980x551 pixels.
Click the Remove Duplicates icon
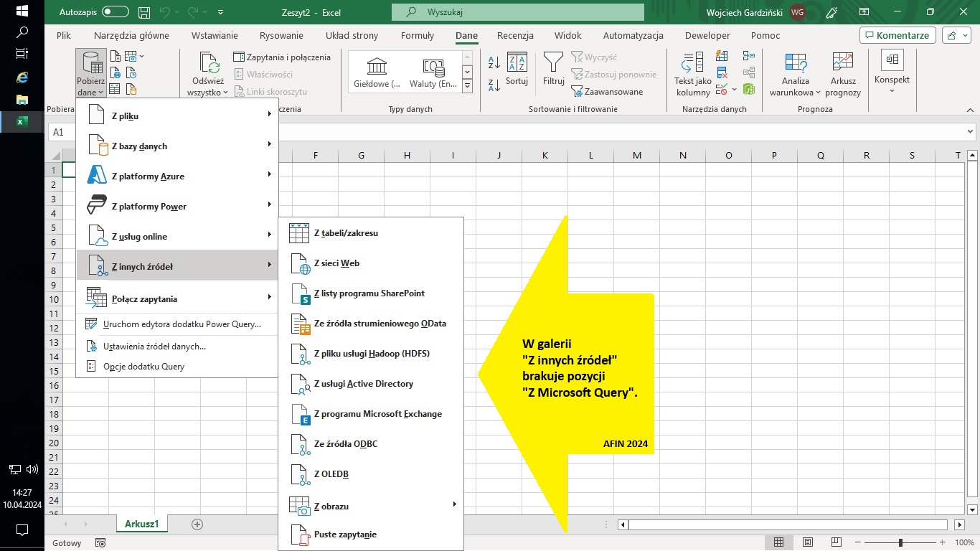(x=722, y=73)
